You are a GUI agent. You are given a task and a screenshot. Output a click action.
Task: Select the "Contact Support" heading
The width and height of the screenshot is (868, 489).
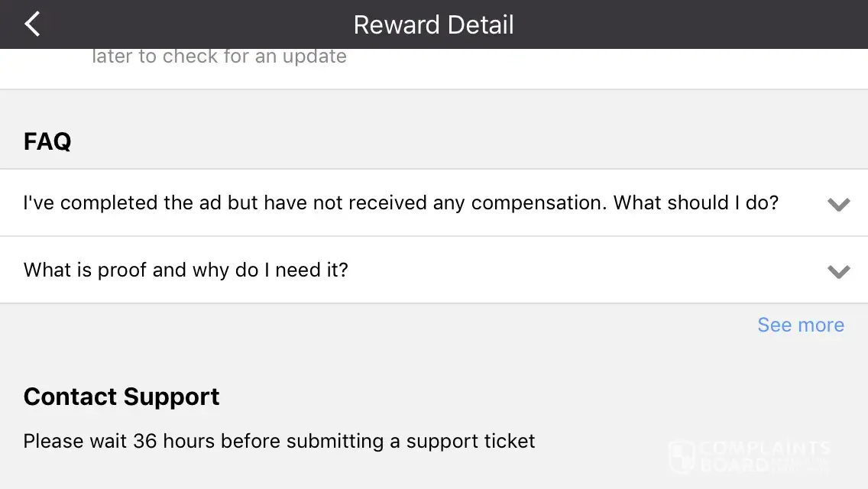(121, 397)
